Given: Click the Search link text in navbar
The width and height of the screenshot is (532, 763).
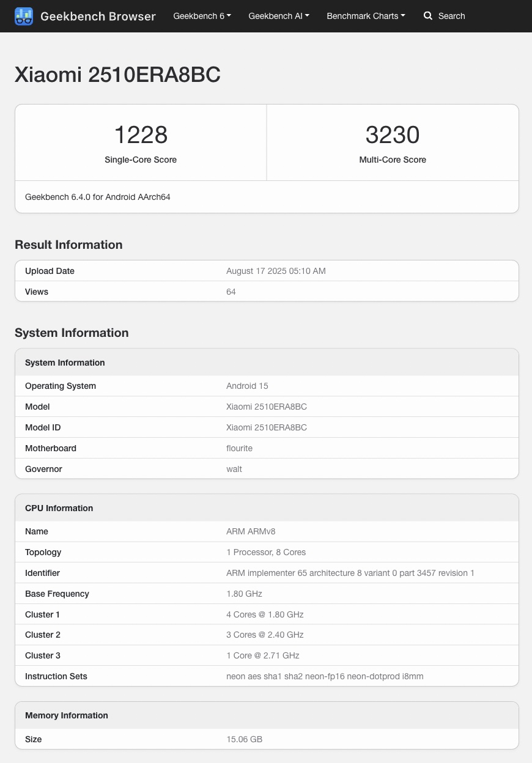Looking at the screenshot, I should coord(451,16).
